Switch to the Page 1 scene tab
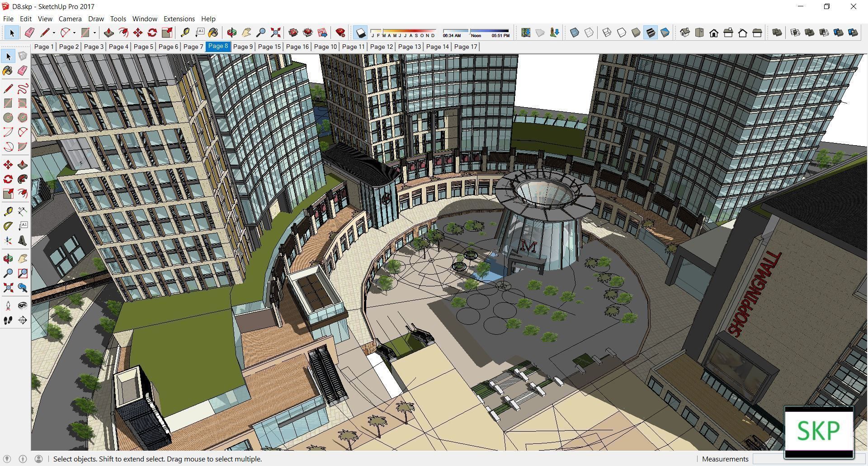 point(44,47)
